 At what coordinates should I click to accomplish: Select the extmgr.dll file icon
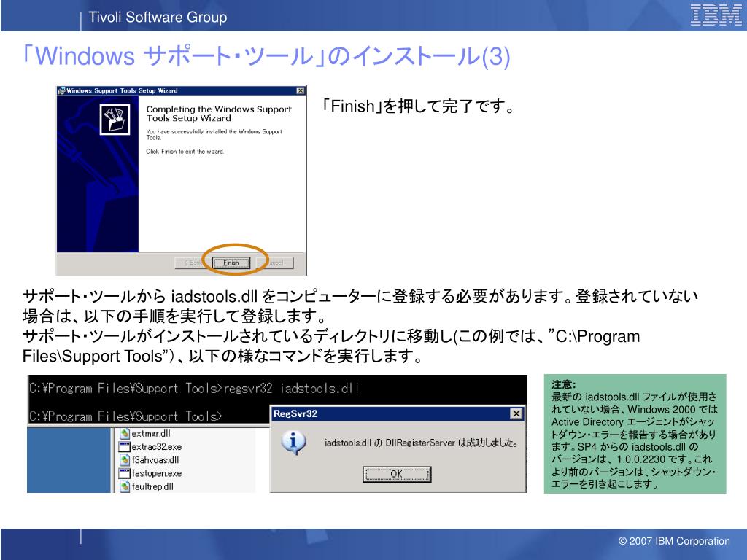(125, 433)
